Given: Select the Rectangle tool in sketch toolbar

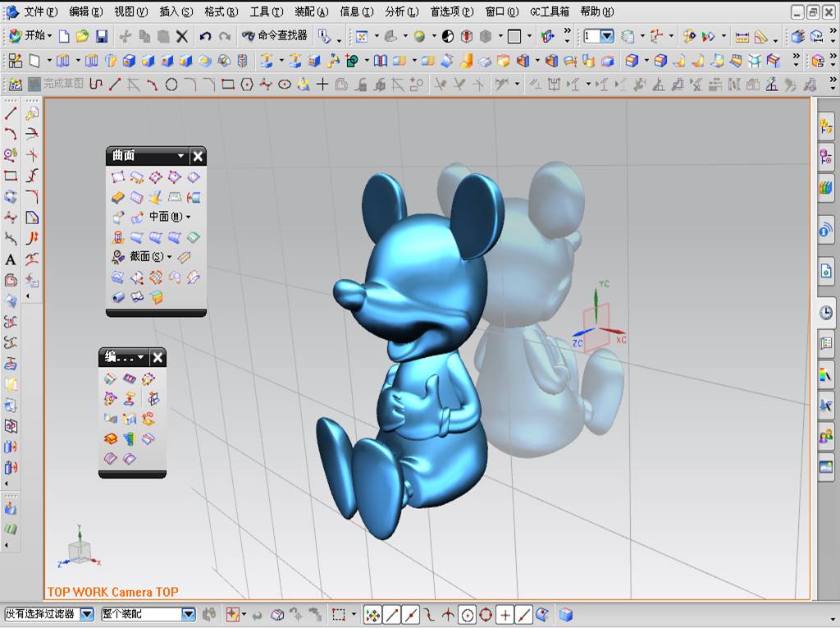Looking at the screenshot, I should [228, 84].
